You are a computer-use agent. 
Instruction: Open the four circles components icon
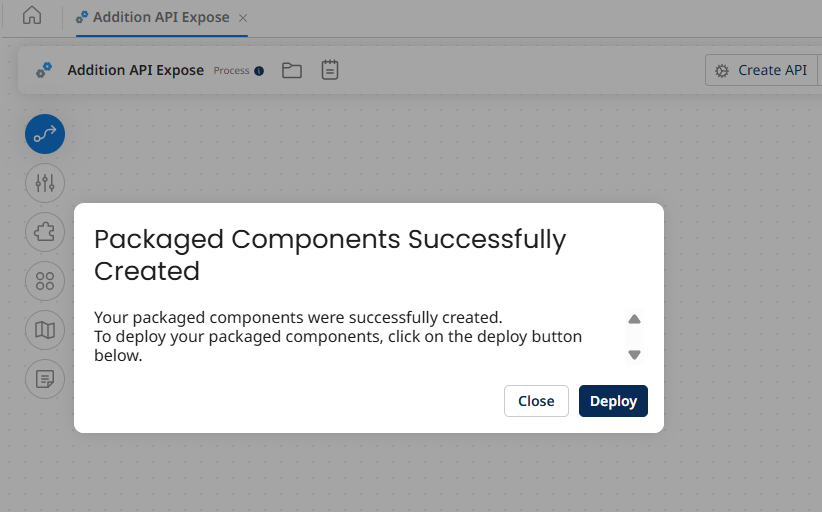pyautogui.click(x=45, y=281)
